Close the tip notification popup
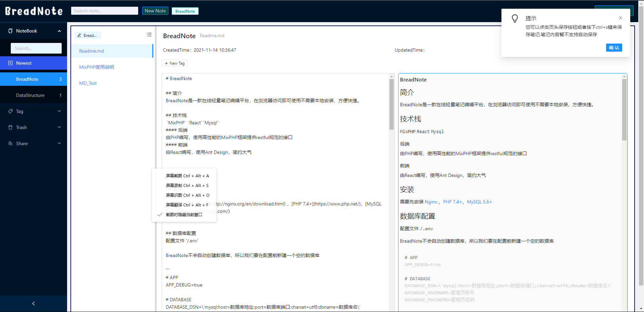 (621, 18)
